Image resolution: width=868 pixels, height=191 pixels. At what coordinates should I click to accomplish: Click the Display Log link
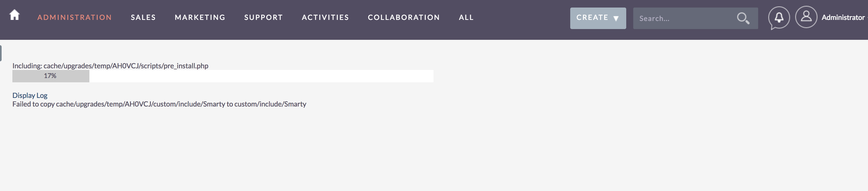coord(30,95)
